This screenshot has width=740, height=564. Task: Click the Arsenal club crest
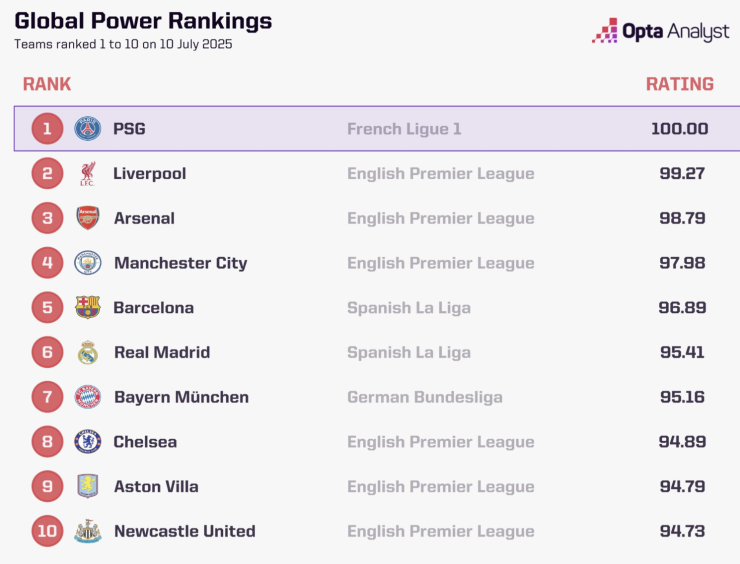(88, 218)
